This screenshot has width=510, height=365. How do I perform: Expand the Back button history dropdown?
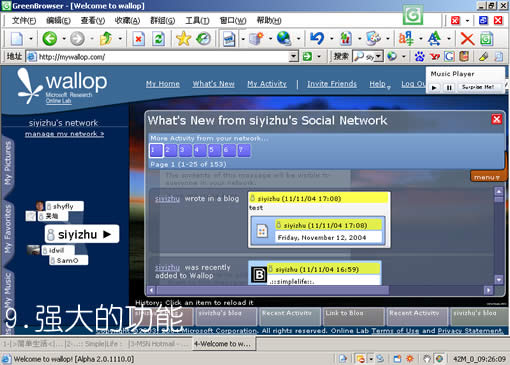click(x=64, y=39)
